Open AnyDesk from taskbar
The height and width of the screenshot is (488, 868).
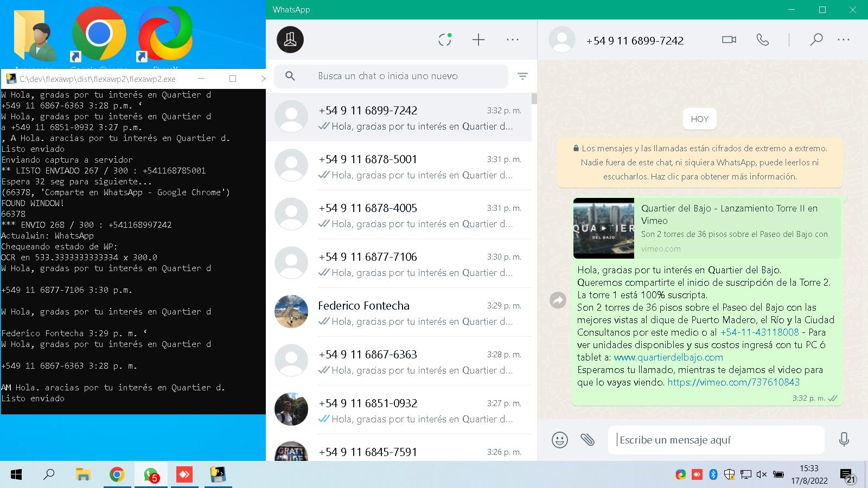point(184,475)
